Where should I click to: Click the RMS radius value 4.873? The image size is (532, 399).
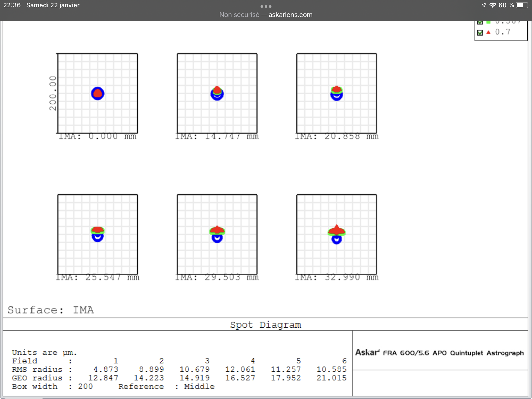point(106,369)
